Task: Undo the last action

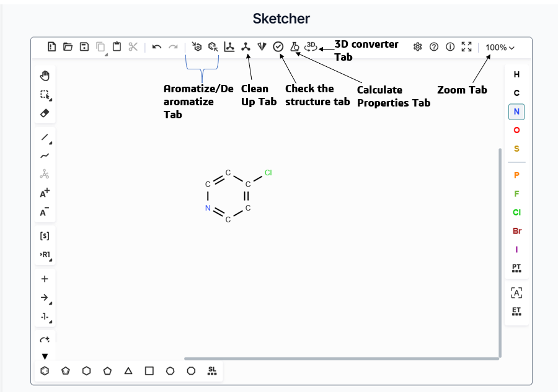Action: click(156, 46)
